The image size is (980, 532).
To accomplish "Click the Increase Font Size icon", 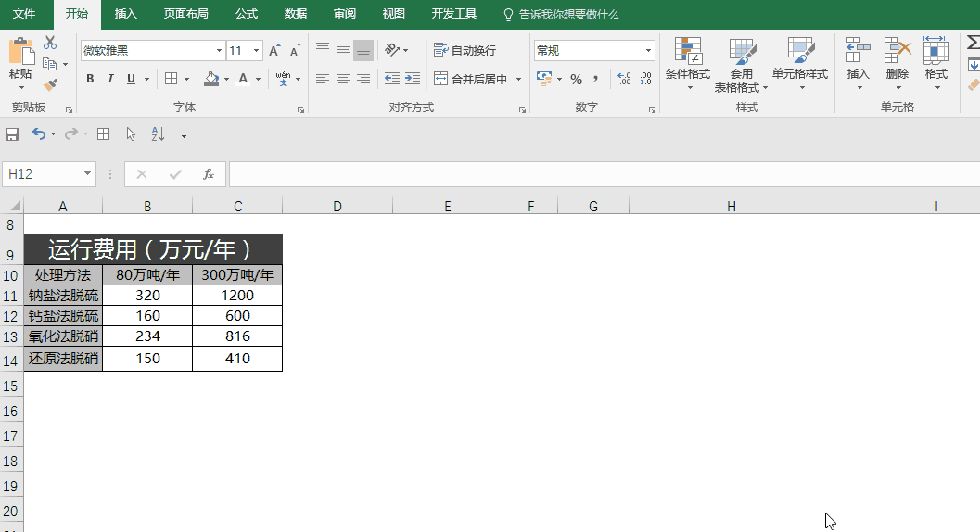I will point(274,51).
